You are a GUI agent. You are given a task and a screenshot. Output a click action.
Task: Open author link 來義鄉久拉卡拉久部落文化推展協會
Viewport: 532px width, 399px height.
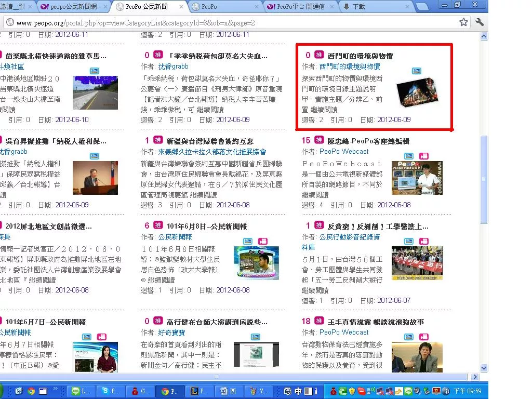pyautogui.click(x=212, y=152)
